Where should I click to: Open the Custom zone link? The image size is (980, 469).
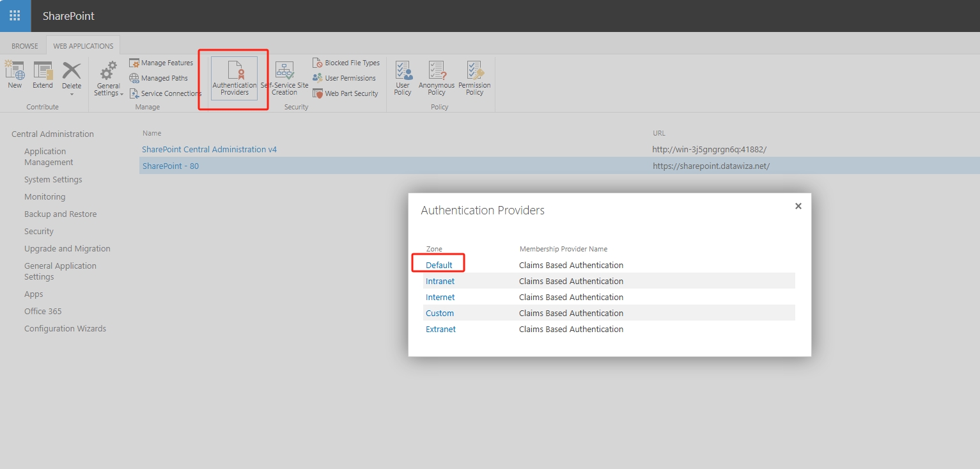click(440, 313)
